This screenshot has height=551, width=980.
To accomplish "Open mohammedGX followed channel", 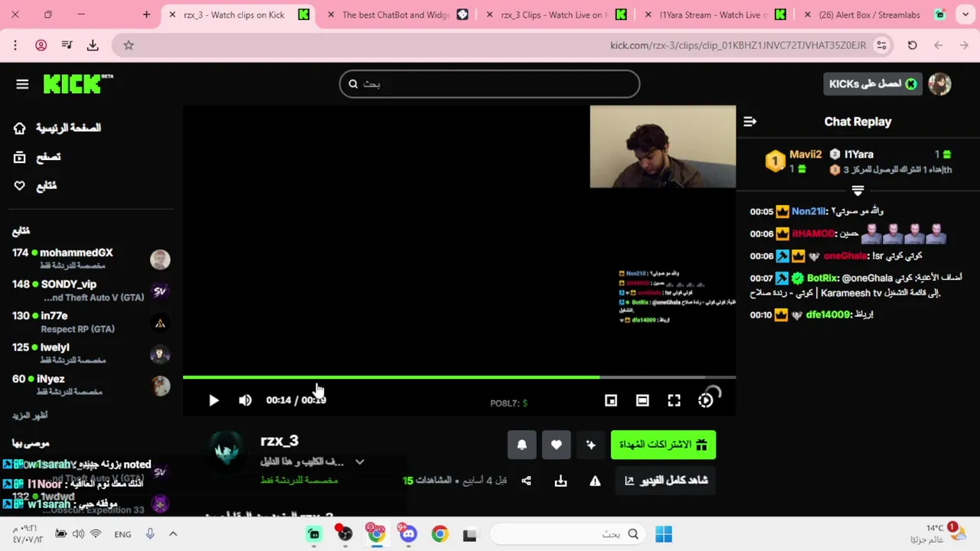I will (x=91, y=259).
